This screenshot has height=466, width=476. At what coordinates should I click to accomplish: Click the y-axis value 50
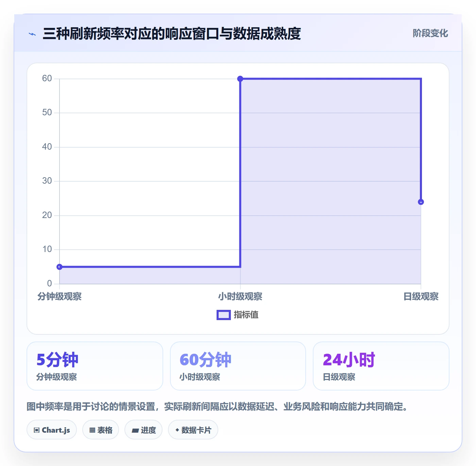tap(47, 113)
